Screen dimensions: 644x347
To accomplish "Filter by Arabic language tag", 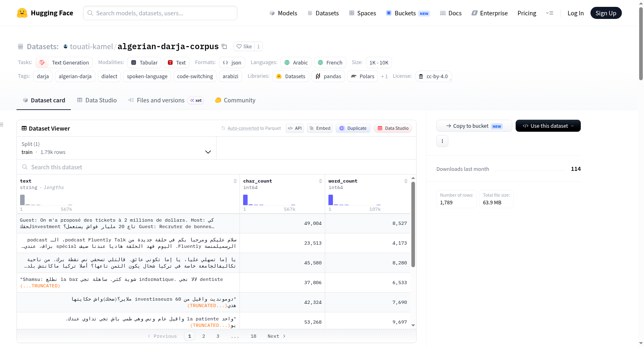I will click(x=296, y=62).
